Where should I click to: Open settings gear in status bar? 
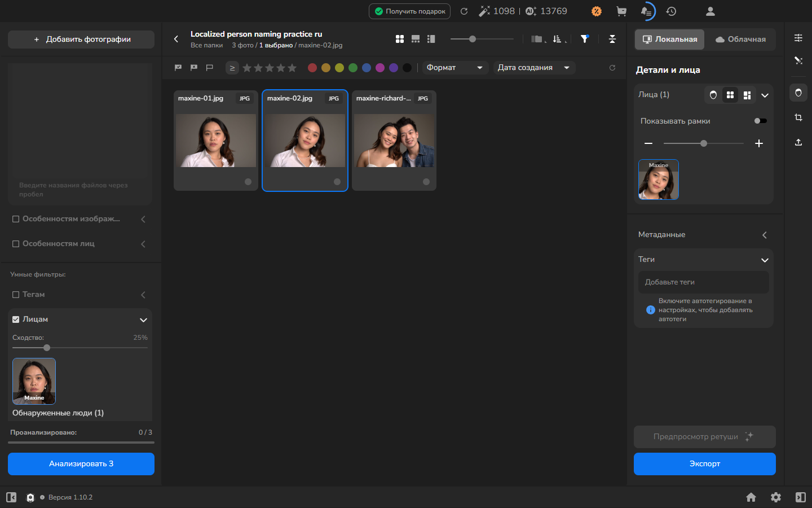[776, 497]
